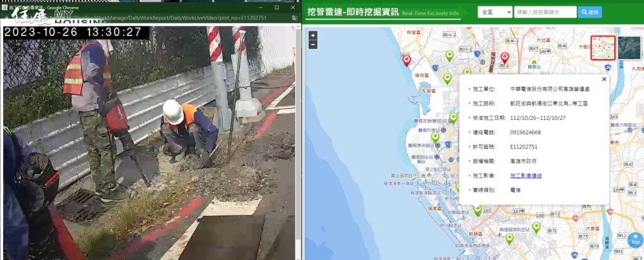Close the excavation info popup
This screenshot has height=260, width=644.
click(x=604, y=79)
